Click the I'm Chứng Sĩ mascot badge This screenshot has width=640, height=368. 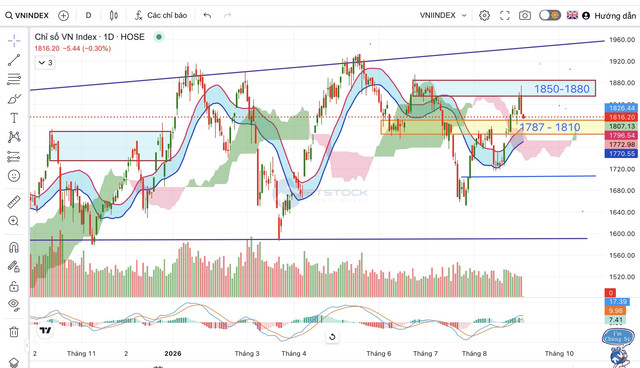tap(617, 338)
